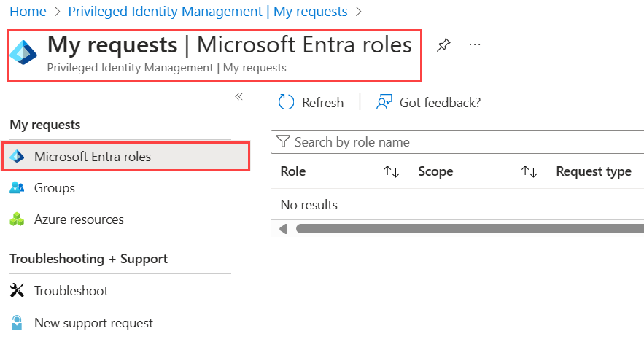Open Azure resources menu item
The image size is (644, 358).
(x=79, y=219)
